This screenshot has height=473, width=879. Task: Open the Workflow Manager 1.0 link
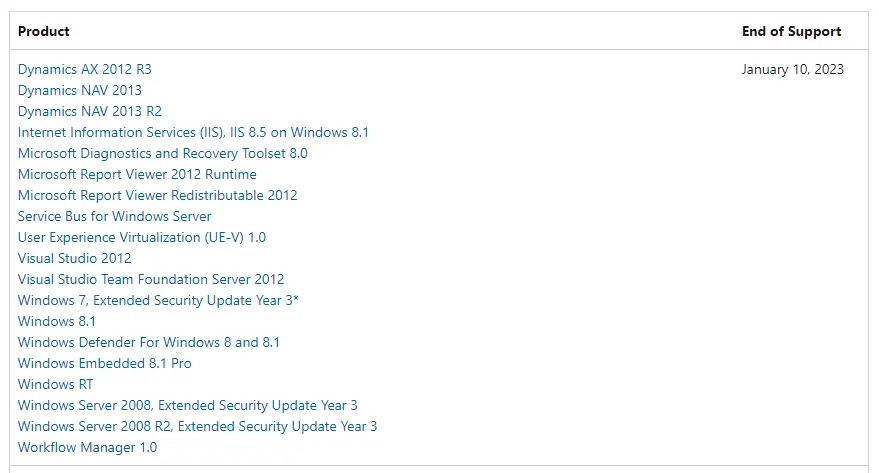click(87, 448)
